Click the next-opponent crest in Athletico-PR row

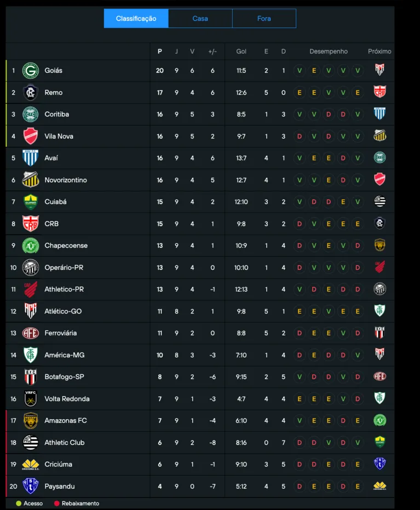tap(379, 289)
